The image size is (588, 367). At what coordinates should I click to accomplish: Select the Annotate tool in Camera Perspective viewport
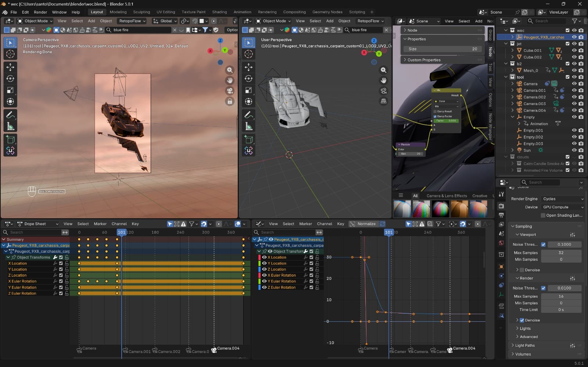tap(10, 115)
